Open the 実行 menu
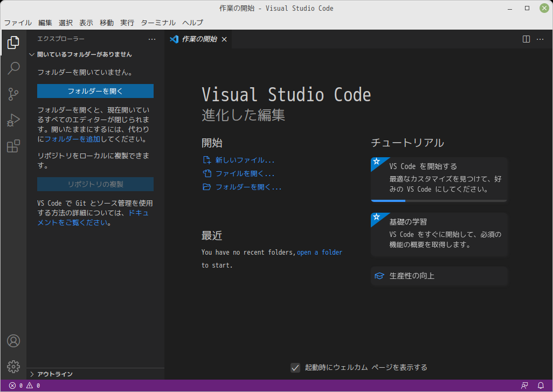The image size is (553, 392). 127,23
